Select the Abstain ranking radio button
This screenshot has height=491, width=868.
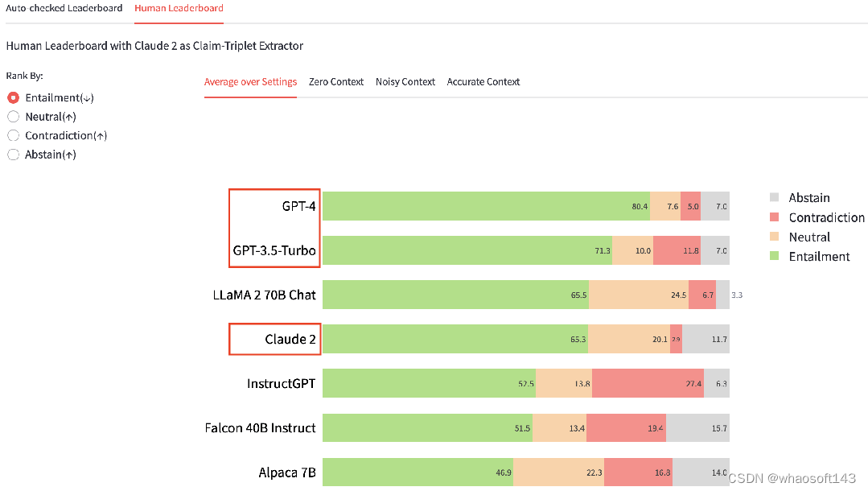coord(13,155)
